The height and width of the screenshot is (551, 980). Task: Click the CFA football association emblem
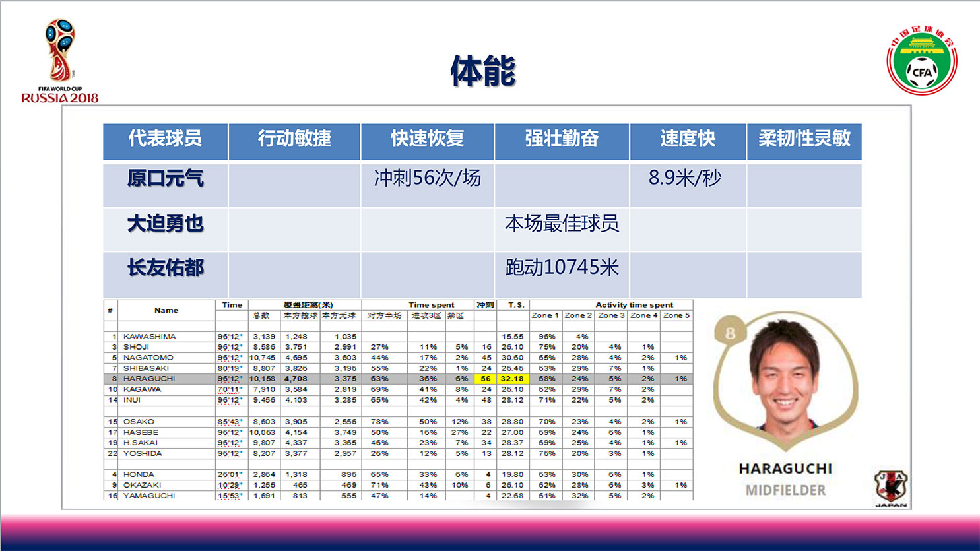[x=921, y=61]
